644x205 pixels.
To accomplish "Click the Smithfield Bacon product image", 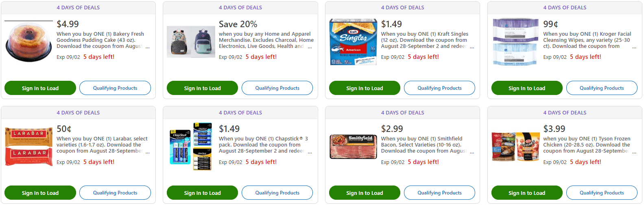I will click(x=353, y=147).
